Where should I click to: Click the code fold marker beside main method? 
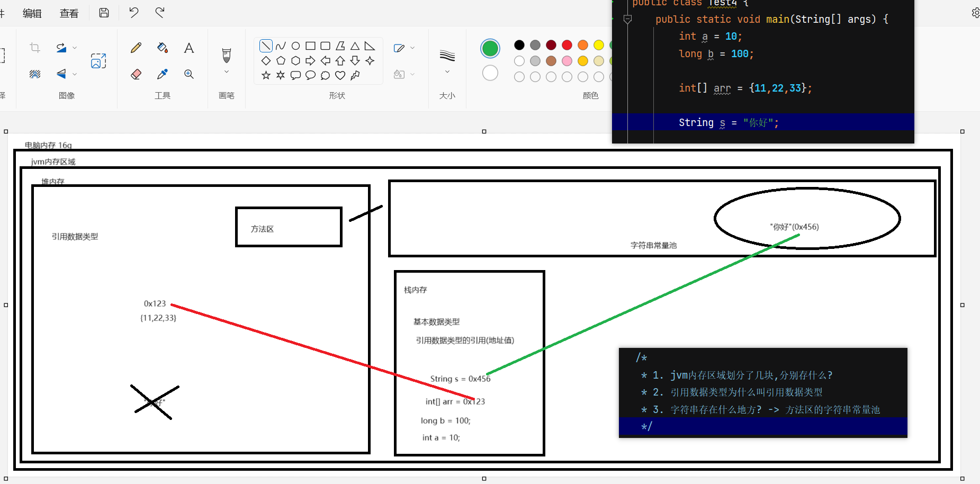(627, 20)
